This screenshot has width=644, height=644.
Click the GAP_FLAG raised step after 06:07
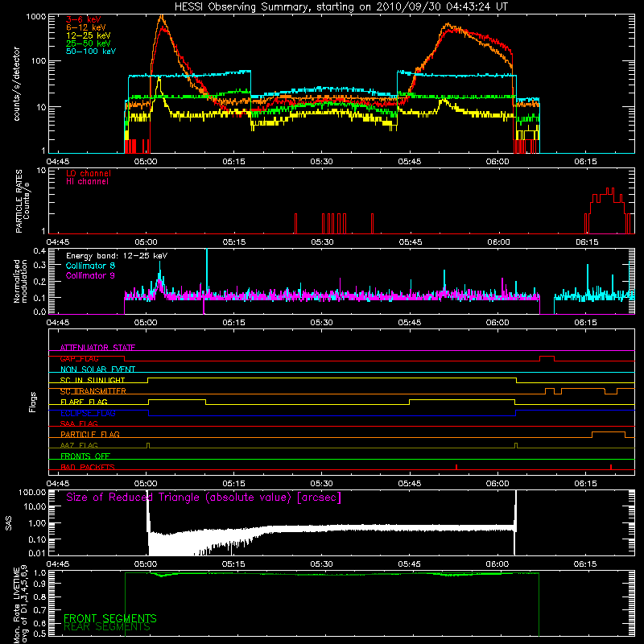pyautogui.click(x=547, y=357)
